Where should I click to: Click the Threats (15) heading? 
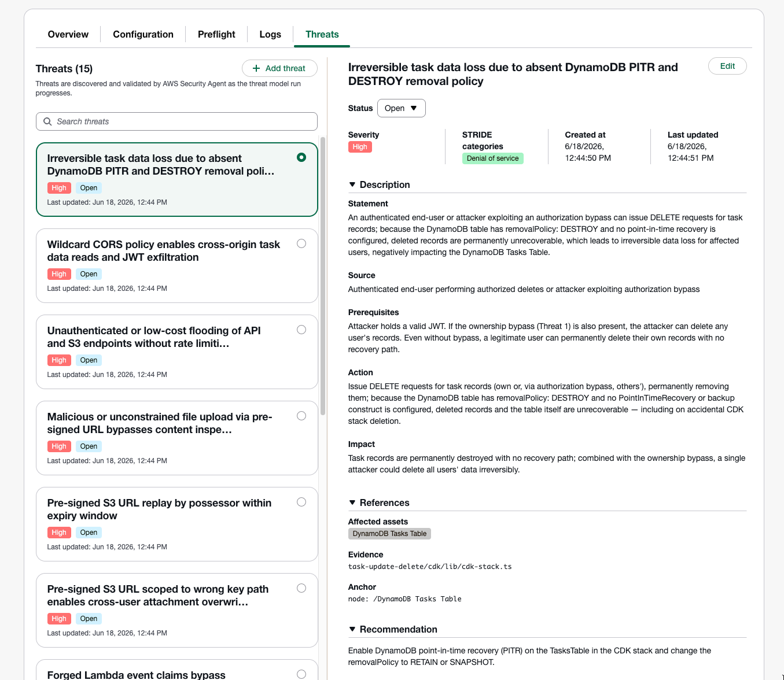pos(64,69)
